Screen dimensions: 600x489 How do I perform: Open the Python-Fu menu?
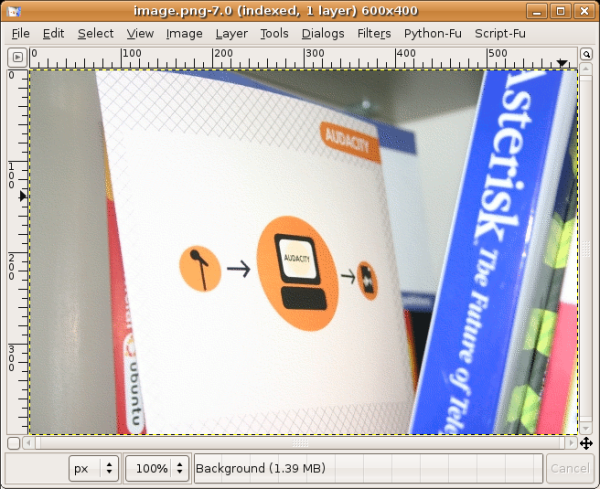(x=431, y=33)
